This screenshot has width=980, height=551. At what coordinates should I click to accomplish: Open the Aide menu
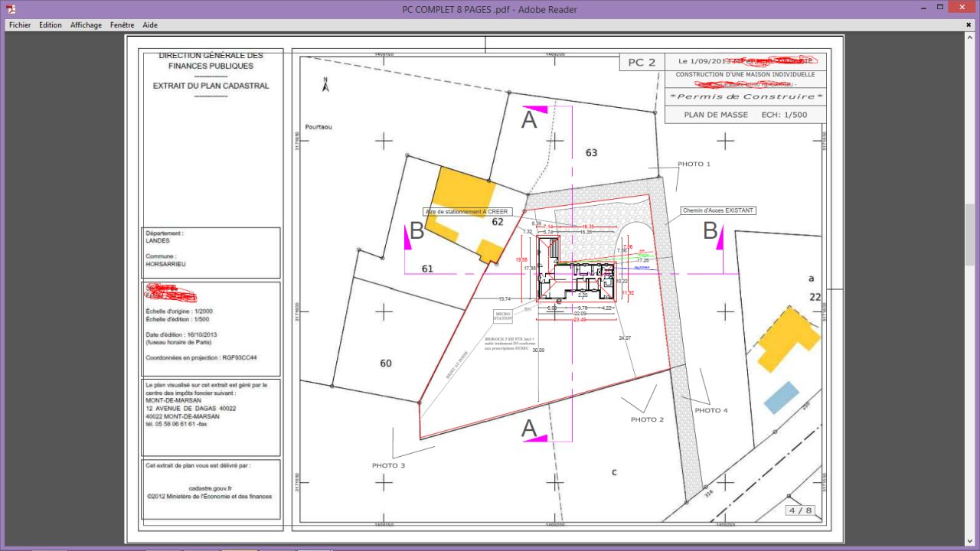pyautogui.click(x=150, y=25)
